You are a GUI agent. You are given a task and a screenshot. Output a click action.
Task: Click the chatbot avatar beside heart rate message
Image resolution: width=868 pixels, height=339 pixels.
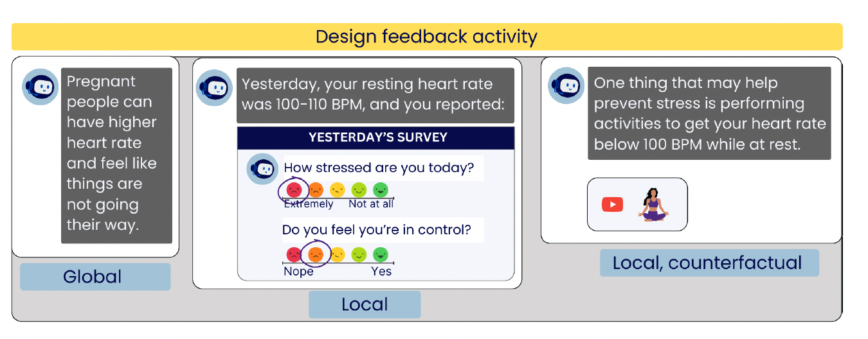point(215,87)
